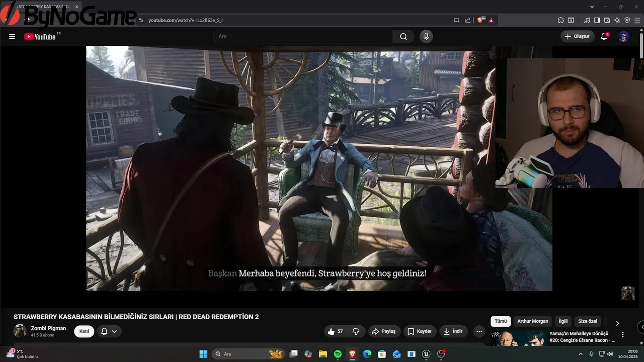644x362 pixels.
Task: Show next filter chips arrow
Action: 617,323
